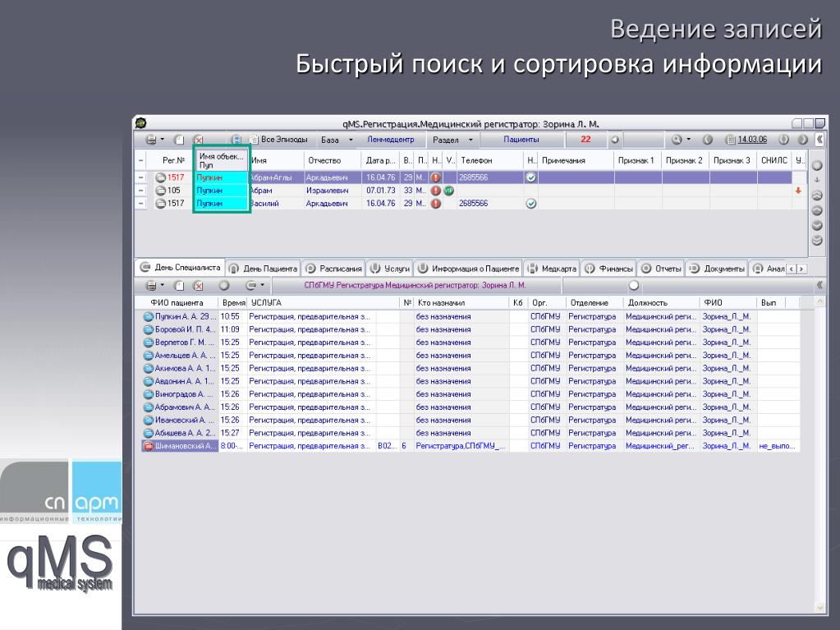Screen dimensions: 840x630
Task: Click the slider knob in the lower toolbar
Action: click(634, 286)
